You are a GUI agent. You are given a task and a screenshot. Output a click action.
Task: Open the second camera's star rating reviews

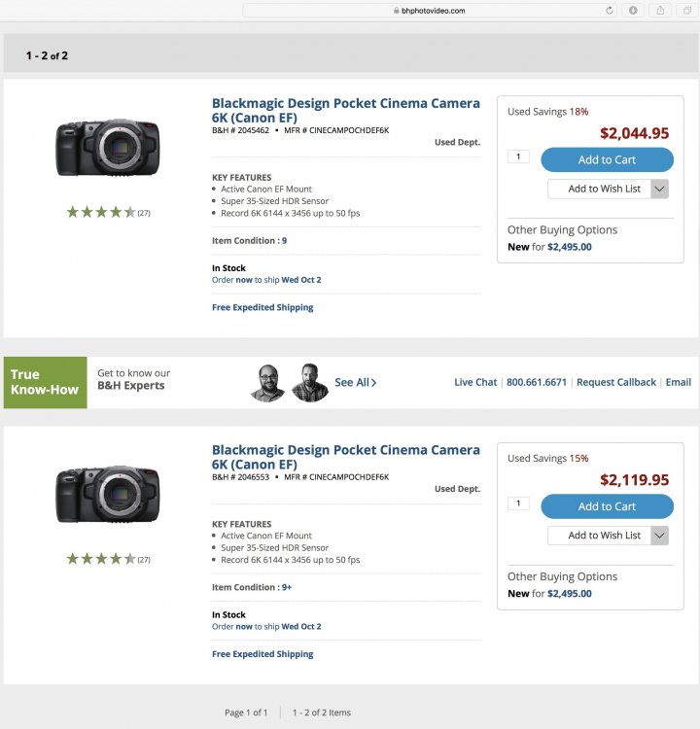click(x=101, y=559)
